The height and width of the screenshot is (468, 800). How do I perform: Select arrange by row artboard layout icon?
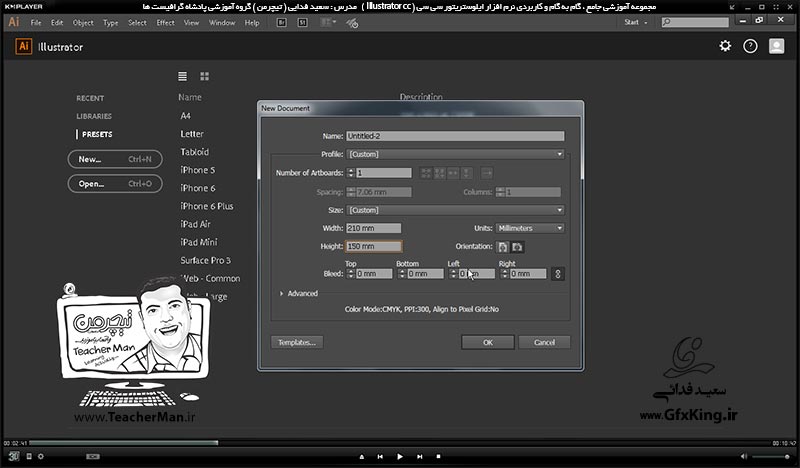[453, 173]
